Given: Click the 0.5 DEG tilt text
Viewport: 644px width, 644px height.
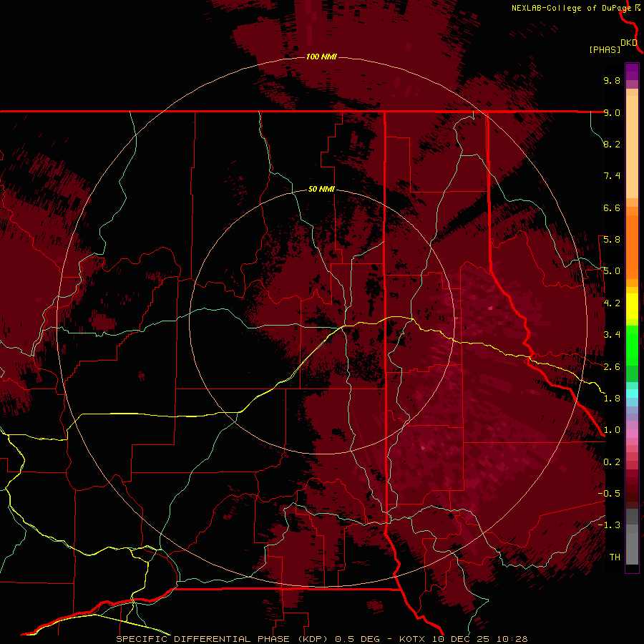Looking at the screenshot, I should coord(360,639).
